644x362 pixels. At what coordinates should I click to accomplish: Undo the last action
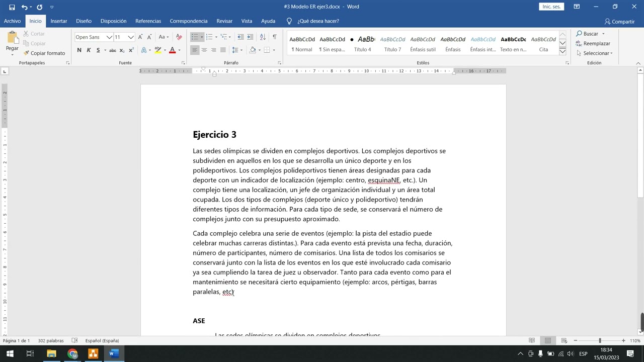[24, 7]
